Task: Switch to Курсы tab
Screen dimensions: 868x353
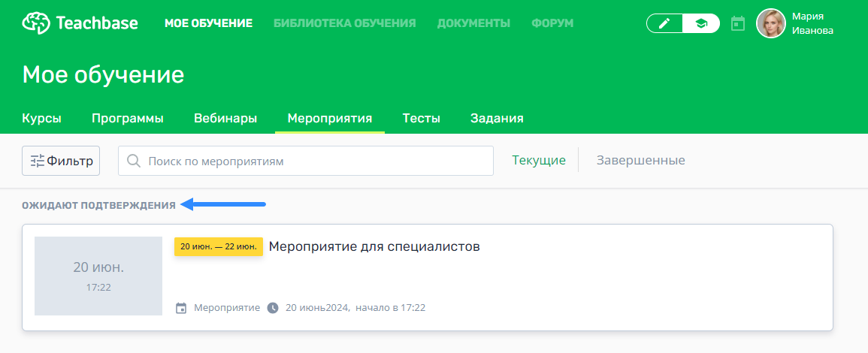Action: coord(41,119)
